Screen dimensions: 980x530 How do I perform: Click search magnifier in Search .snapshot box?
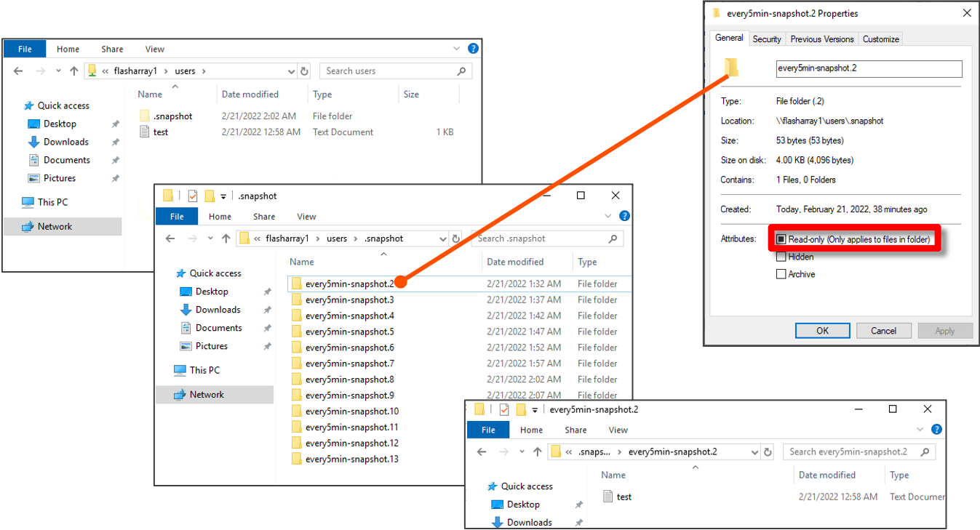613,238
